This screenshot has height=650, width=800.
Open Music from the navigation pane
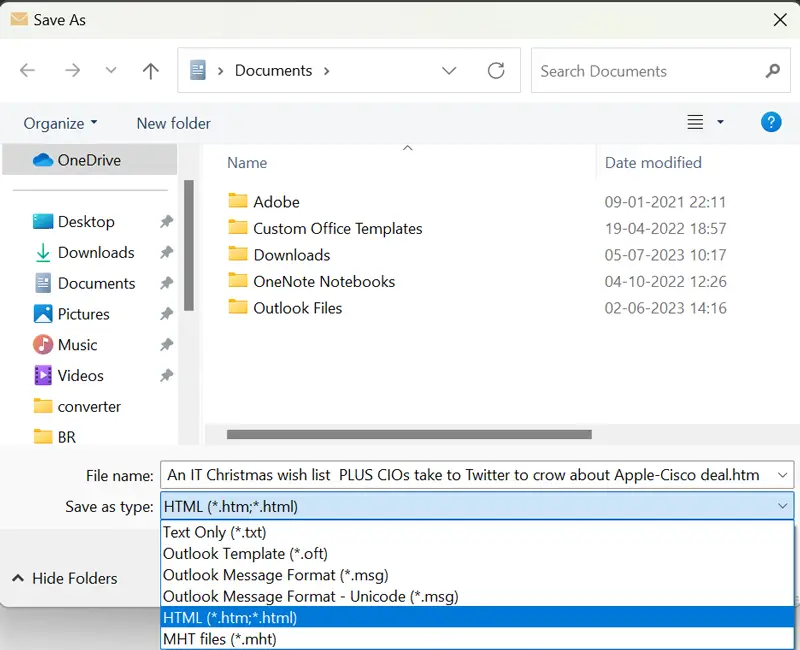coord(80,345)
